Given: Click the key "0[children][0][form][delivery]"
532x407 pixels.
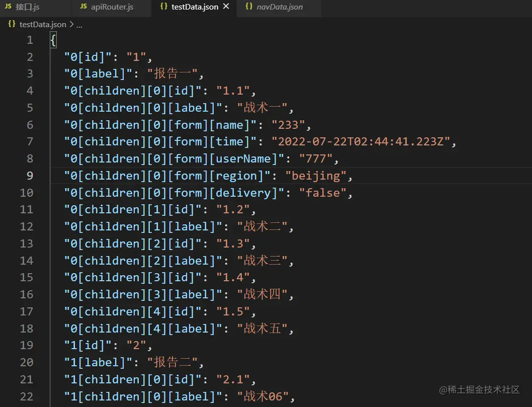Looking at the screenshot, I should pos(174,193).
